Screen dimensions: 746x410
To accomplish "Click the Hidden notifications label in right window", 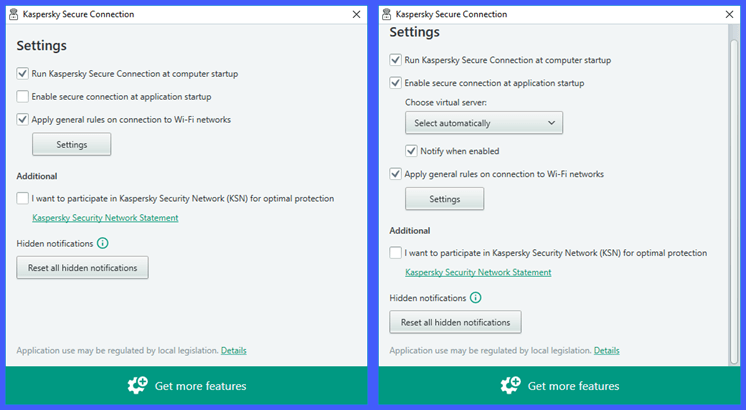I will (428, 298).
